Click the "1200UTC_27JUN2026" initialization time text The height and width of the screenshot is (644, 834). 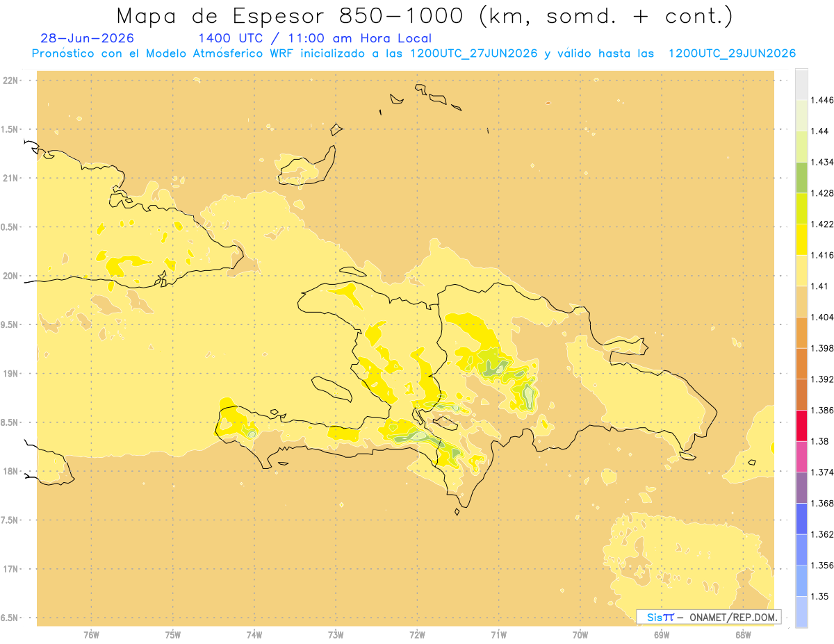[x=473, y=53]
